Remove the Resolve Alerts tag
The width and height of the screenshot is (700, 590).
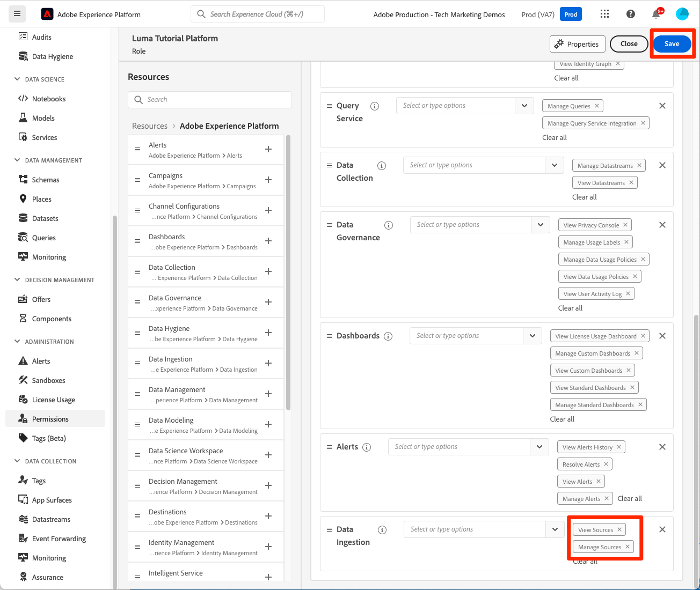tap(606, 464)
